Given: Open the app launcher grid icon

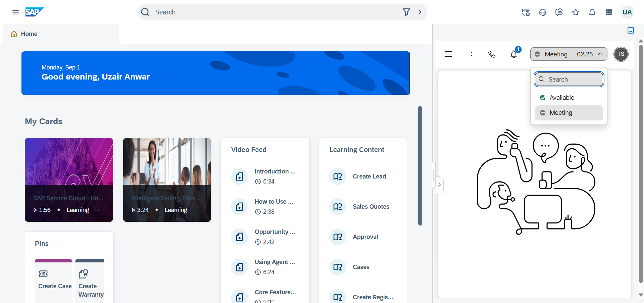Looking at the screenshot, I should (x=609, y=12).
